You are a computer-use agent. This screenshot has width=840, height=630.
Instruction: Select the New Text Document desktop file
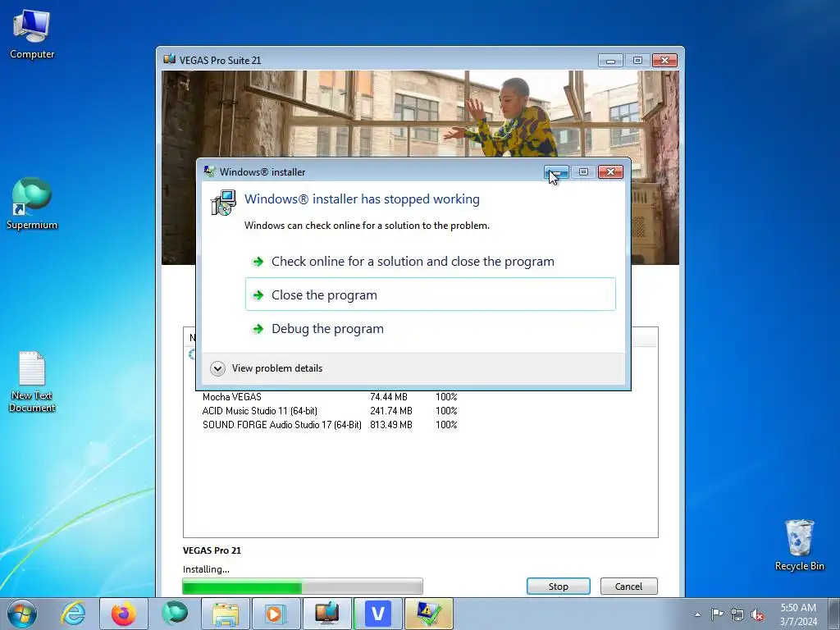pyautogui.click(x=32, y=381)
